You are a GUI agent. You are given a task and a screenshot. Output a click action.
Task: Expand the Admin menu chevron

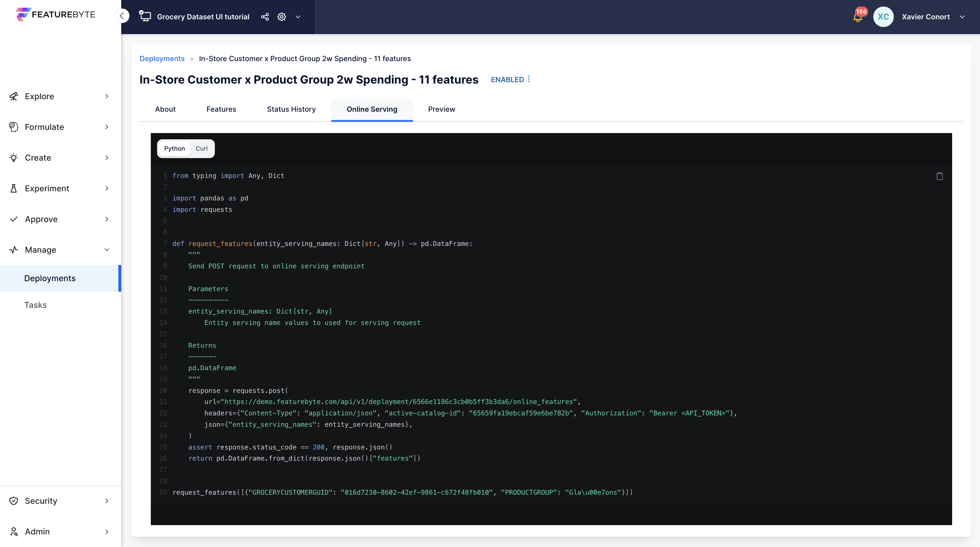(x=107, y=532)
